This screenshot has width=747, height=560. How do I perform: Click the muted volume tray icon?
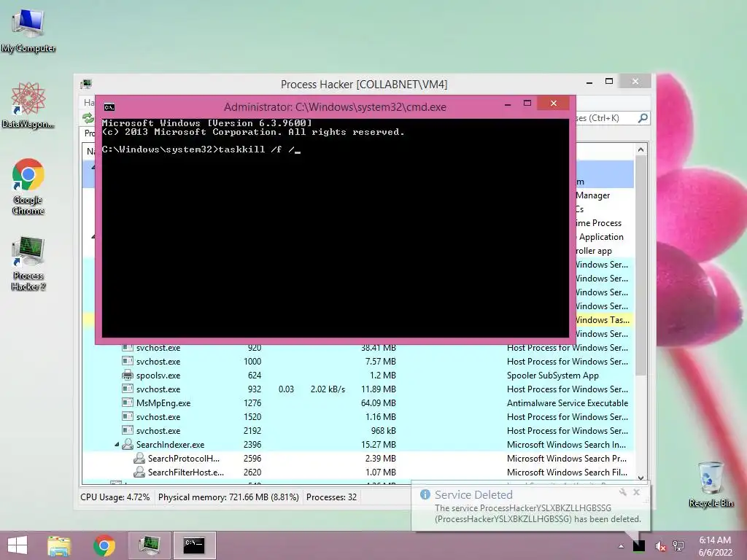pyautogui.click(x=660, y=545)
